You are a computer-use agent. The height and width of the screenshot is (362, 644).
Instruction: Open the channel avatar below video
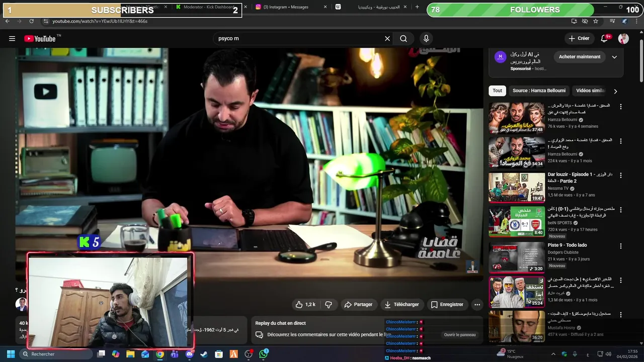(21, 304)
